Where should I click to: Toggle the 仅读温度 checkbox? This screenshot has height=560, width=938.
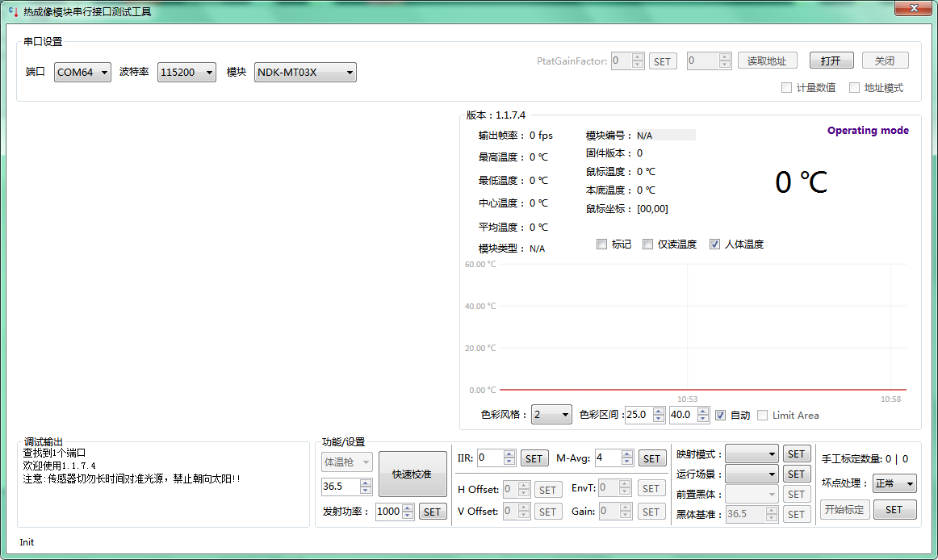click(x=647, y=244)
